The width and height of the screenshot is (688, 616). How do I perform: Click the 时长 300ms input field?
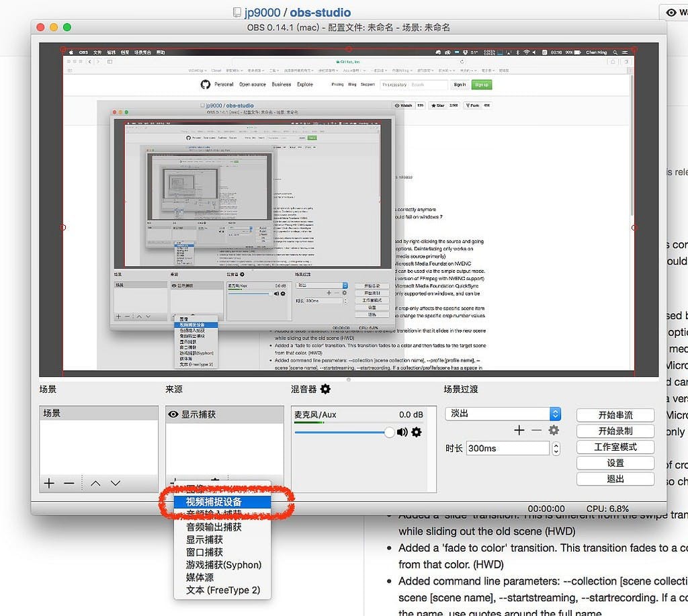tap(507, 448)
